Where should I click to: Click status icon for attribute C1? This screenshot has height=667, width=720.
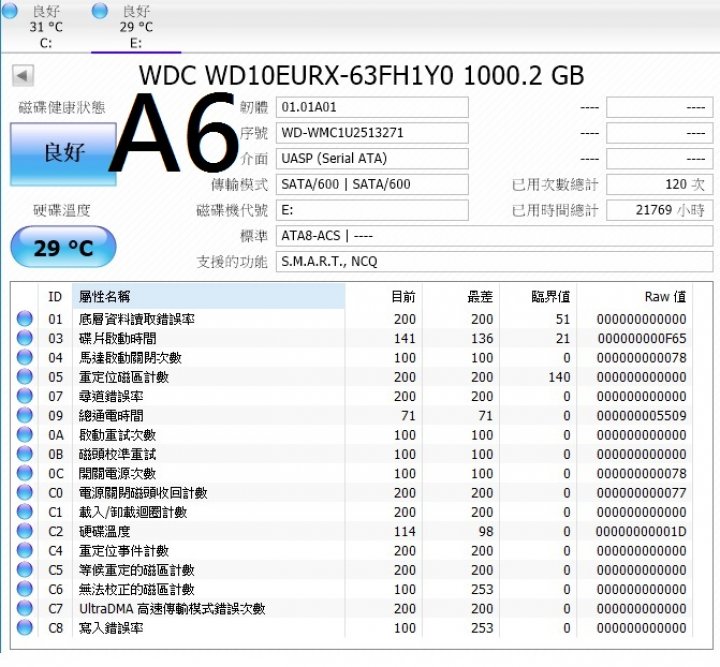click(x=25, y=511)
